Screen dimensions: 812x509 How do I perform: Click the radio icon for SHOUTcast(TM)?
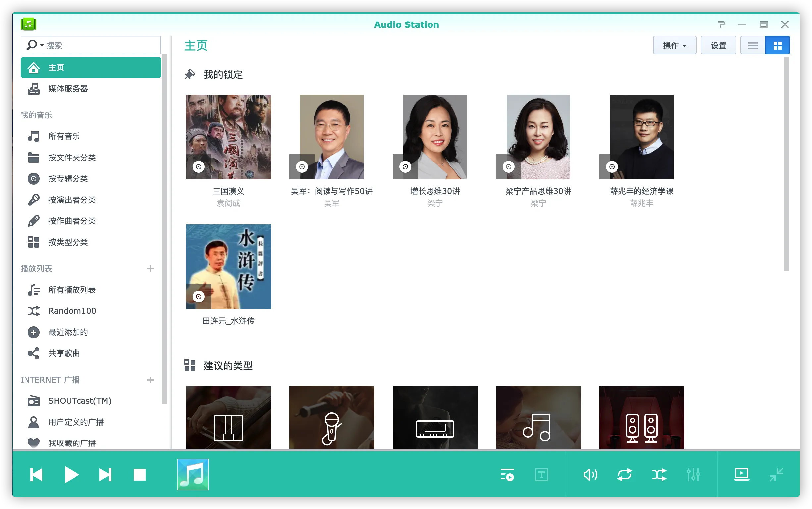pyautogui.click(x=34, y=401)
